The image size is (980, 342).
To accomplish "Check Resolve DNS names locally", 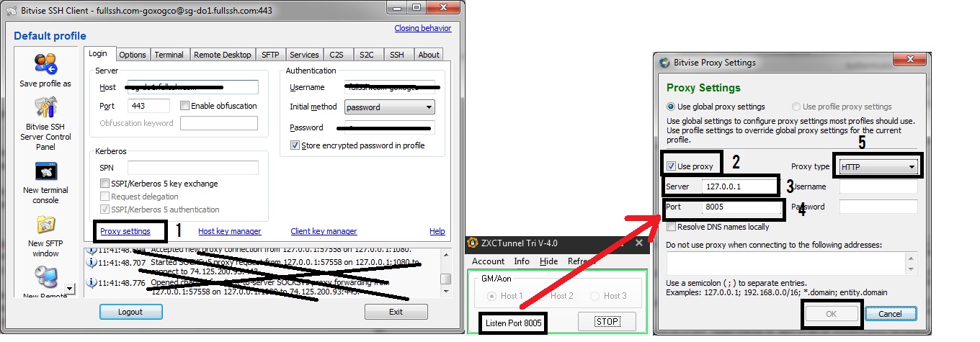I will tap(671, 227).
